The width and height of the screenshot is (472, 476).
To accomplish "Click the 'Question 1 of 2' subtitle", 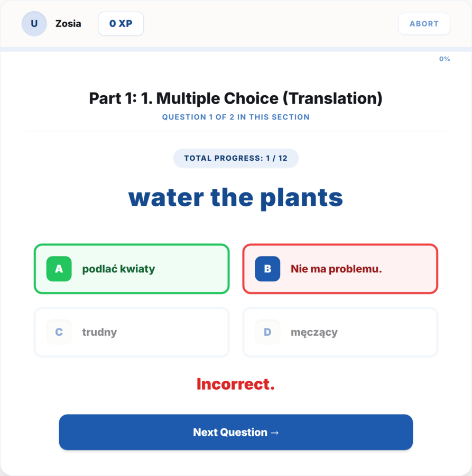I will 236,117.
